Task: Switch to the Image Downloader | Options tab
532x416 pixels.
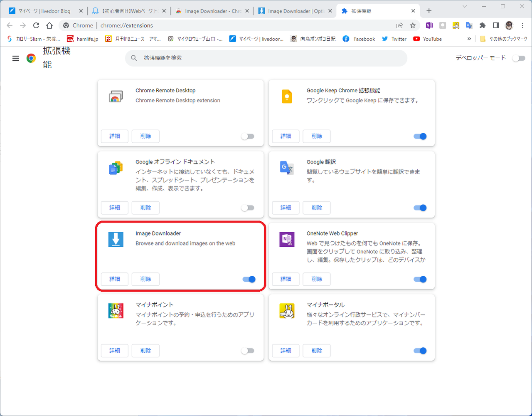Action: pyautogui.click(x=295, y=11)
